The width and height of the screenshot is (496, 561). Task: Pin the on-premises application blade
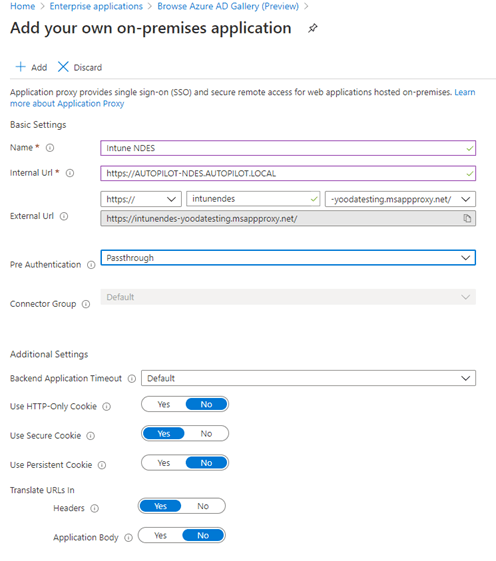click(x=312, y=28)
